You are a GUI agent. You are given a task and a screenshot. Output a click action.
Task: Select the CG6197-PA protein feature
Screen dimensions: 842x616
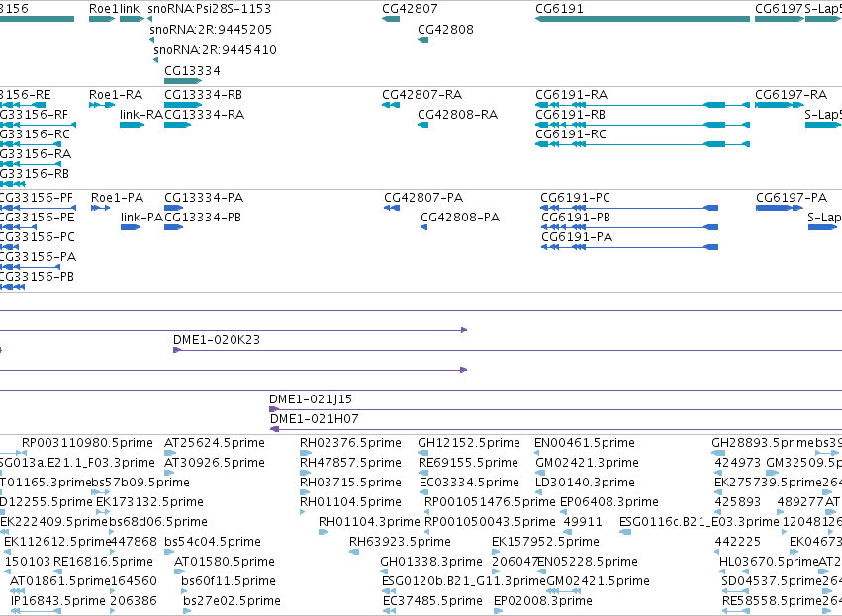coord(780,208)
